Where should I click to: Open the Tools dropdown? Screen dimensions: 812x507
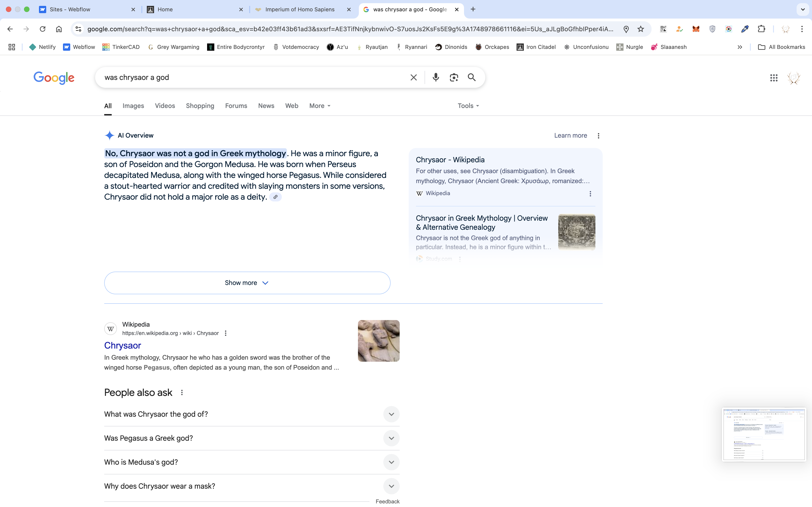[468, 106]
